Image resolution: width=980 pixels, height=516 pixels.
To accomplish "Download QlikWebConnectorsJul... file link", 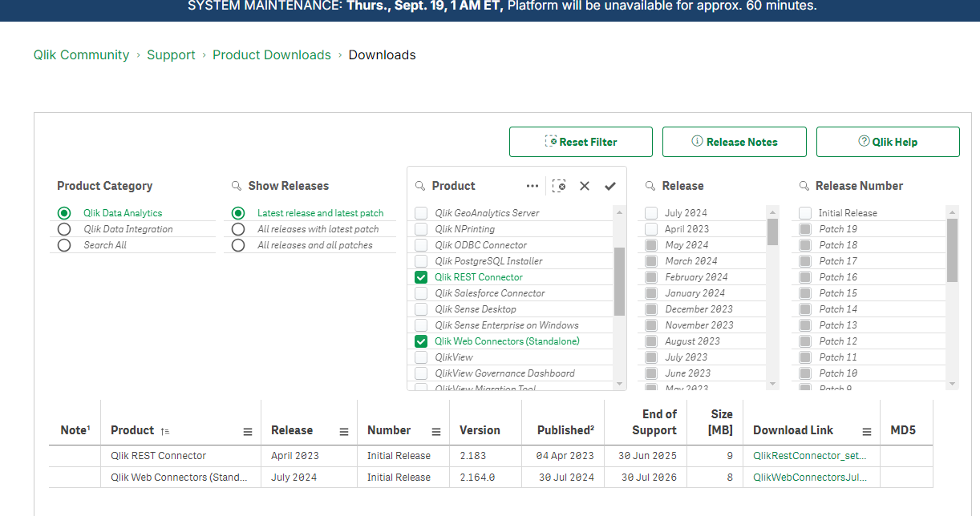I will [x=810, y=478].
